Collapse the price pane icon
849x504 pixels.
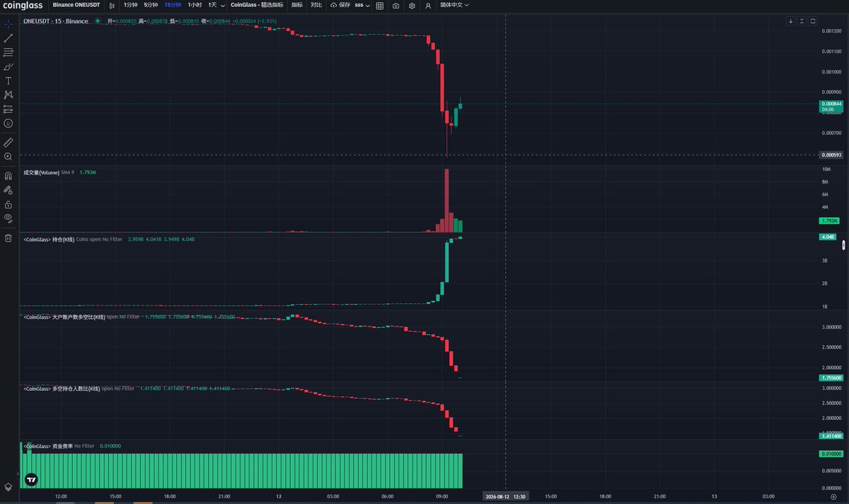(x=802, y=21)
